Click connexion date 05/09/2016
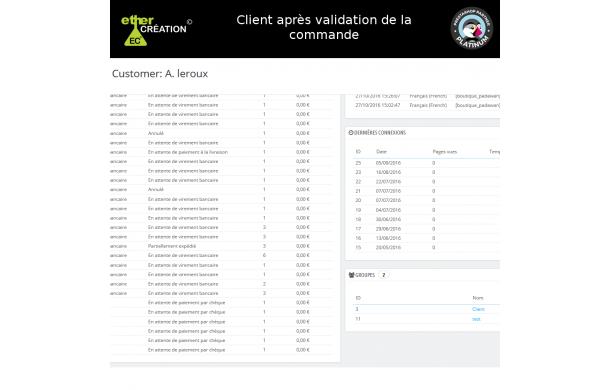Screen dimensions: 610x390 (388, 163)
